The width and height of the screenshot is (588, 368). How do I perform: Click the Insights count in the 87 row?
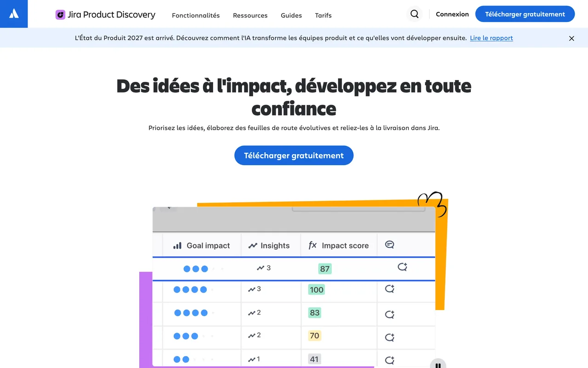264,268
